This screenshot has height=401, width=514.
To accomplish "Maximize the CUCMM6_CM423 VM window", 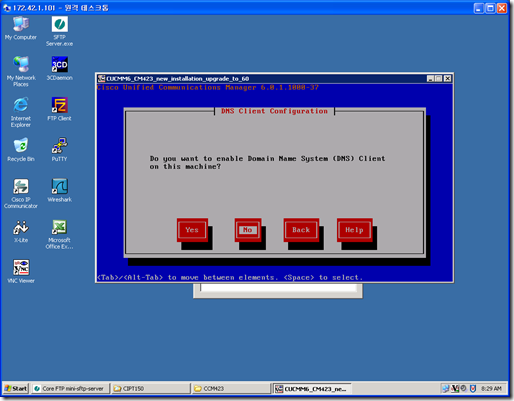I will tap(439, 79).
